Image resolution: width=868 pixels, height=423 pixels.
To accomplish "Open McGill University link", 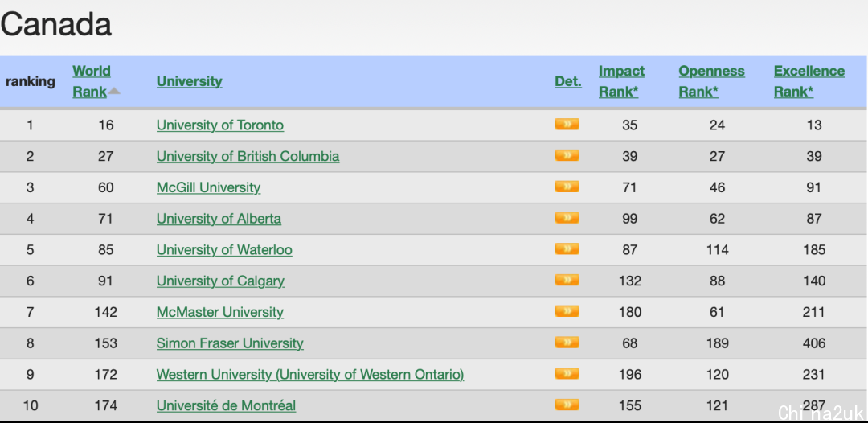I will (208, 187).
